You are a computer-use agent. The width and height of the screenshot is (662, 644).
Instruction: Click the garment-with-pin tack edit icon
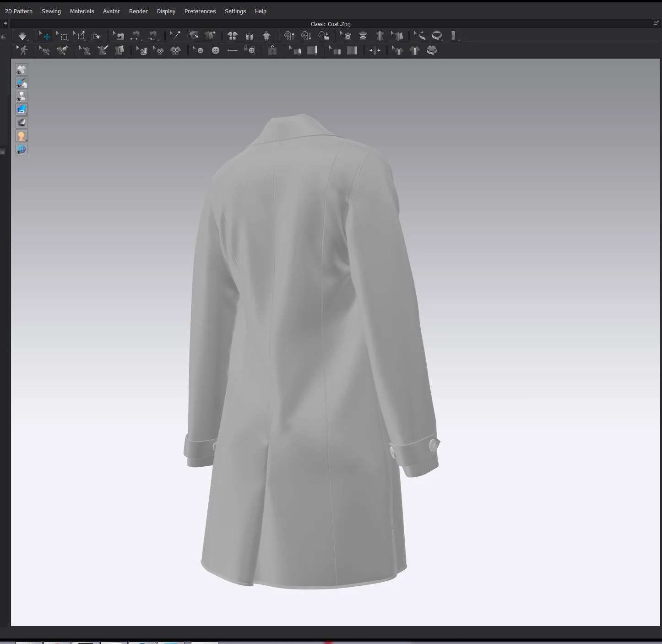pos(210,36)
